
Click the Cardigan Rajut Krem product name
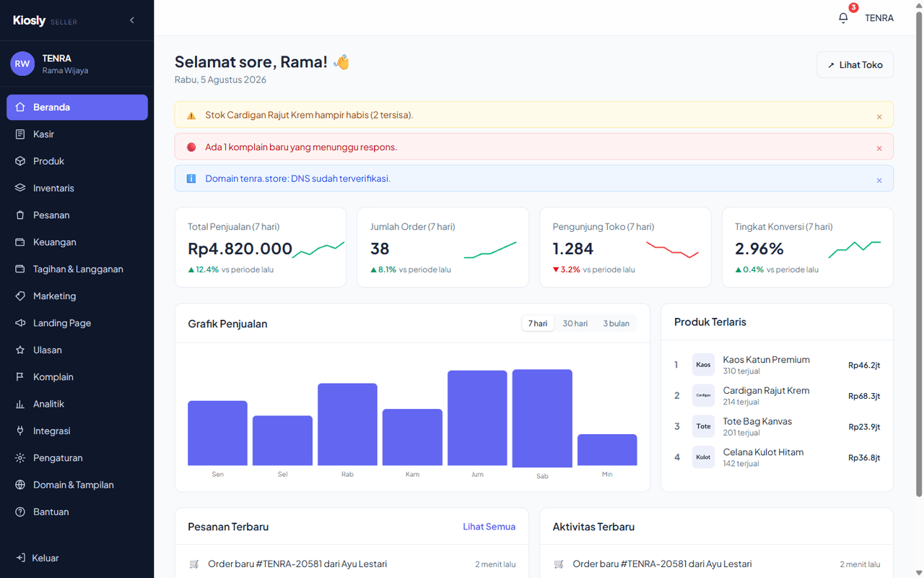[766, 390]
